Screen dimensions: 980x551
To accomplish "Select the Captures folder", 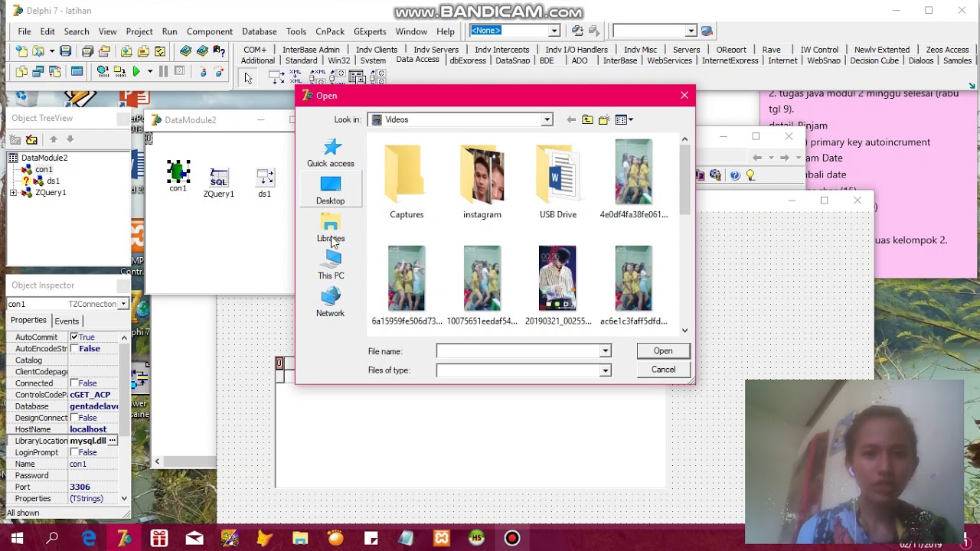I will pos(407,181).
